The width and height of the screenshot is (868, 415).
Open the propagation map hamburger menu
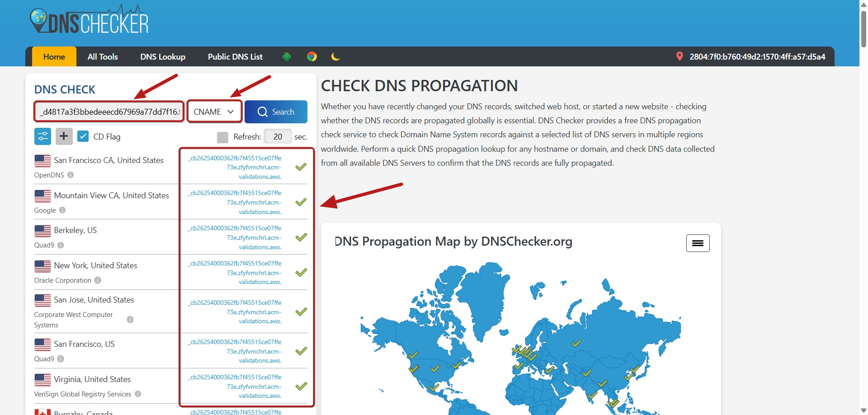698,243
